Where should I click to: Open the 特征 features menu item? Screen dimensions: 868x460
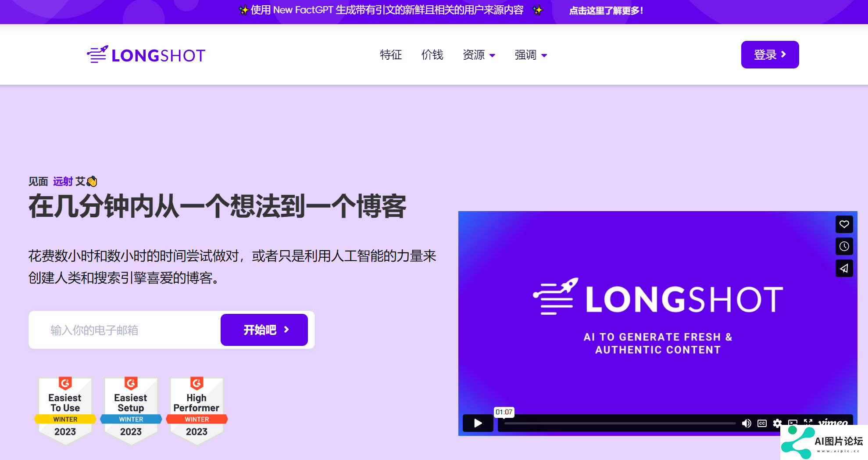pos(391,55)
